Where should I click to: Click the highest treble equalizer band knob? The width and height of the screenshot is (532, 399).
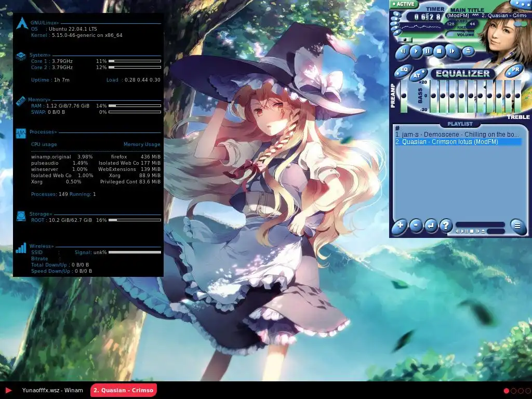point(517,96)
